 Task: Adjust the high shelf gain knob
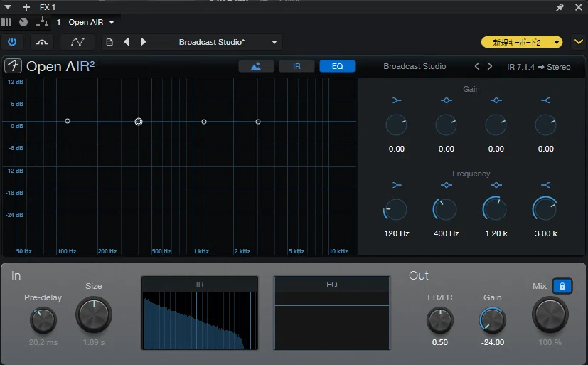click(x=545, y=125)
